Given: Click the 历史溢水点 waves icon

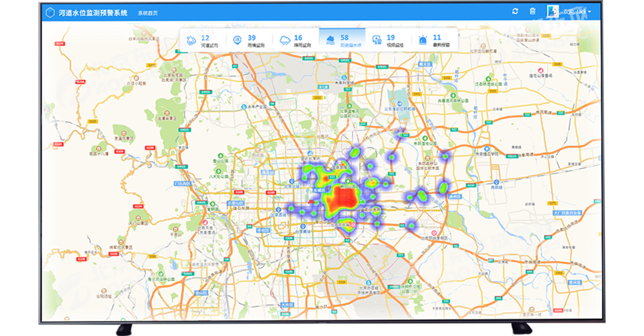Looking at the screenshot, I should [330, 40].
